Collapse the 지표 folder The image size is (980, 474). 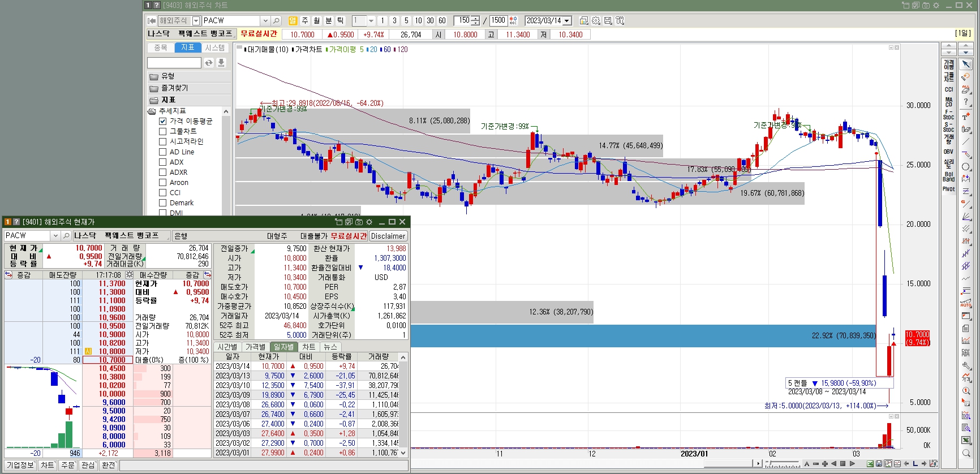pyautogui.click(x=189, y=100)
